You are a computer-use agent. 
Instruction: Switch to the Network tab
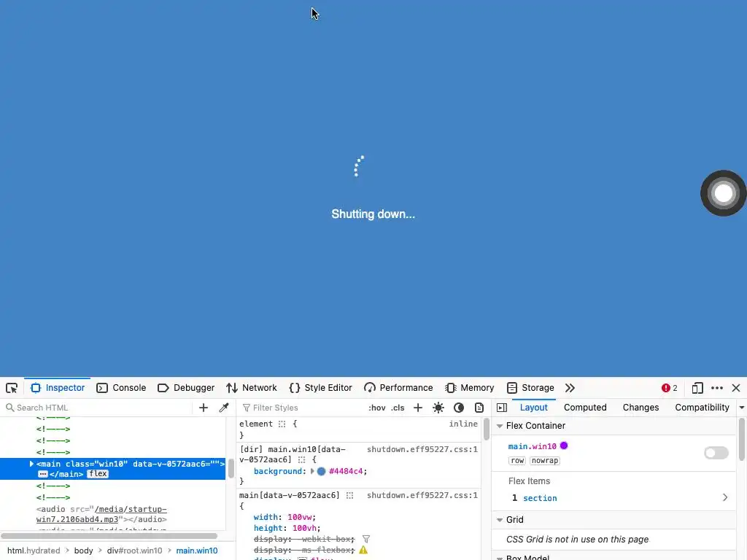pos(252,388)
